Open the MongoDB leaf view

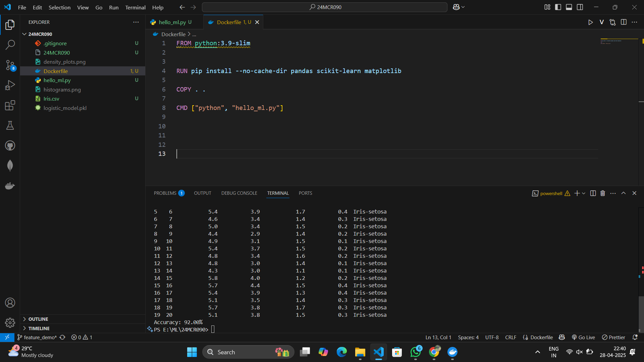point(10,166)
